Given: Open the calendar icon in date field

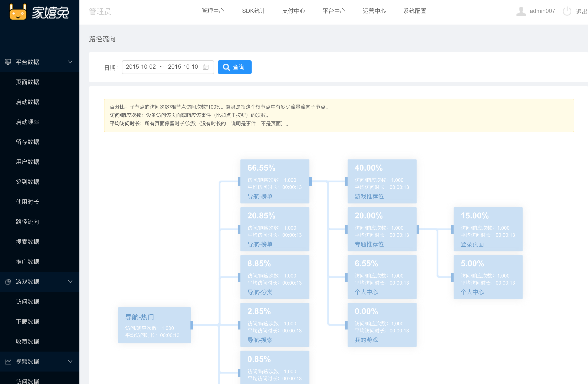Looking at the screenshot, I should (206, 67).
